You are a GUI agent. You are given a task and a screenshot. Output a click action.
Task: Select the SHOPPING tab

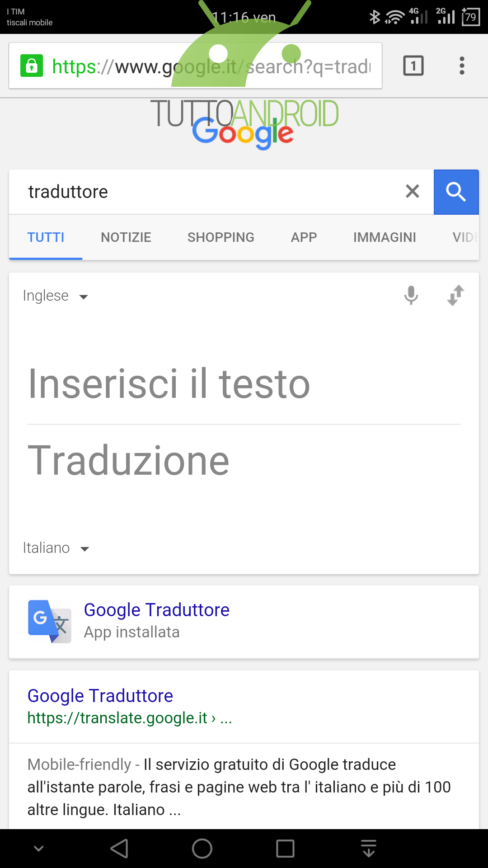(x=221, y=237)
